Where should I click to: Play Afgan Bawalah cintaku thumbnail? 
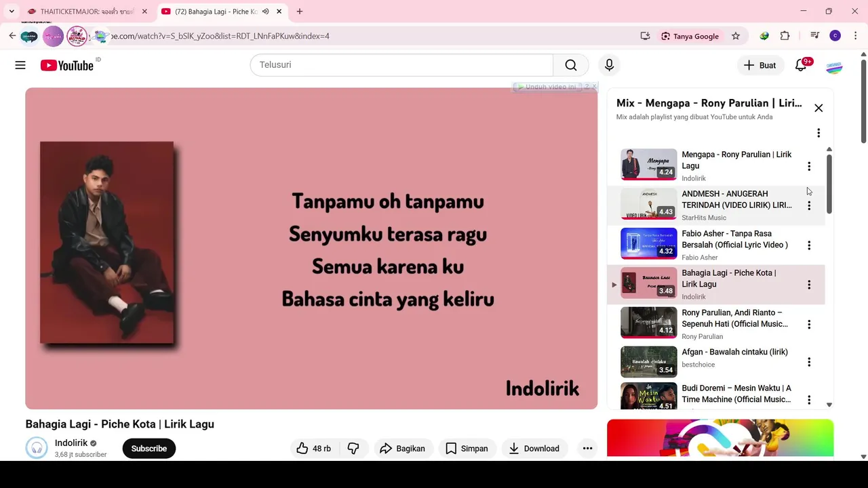(x=649, y=362)
